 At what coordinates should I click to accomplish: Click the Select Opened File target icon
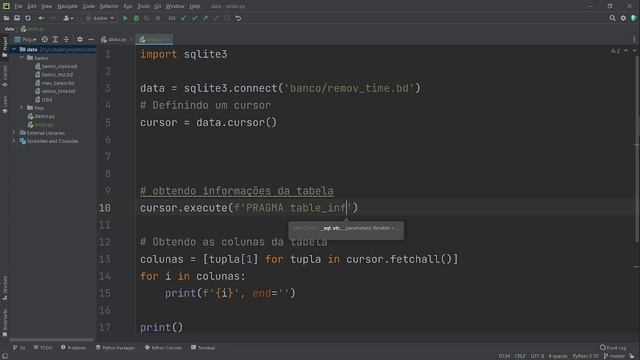point(44,39)
